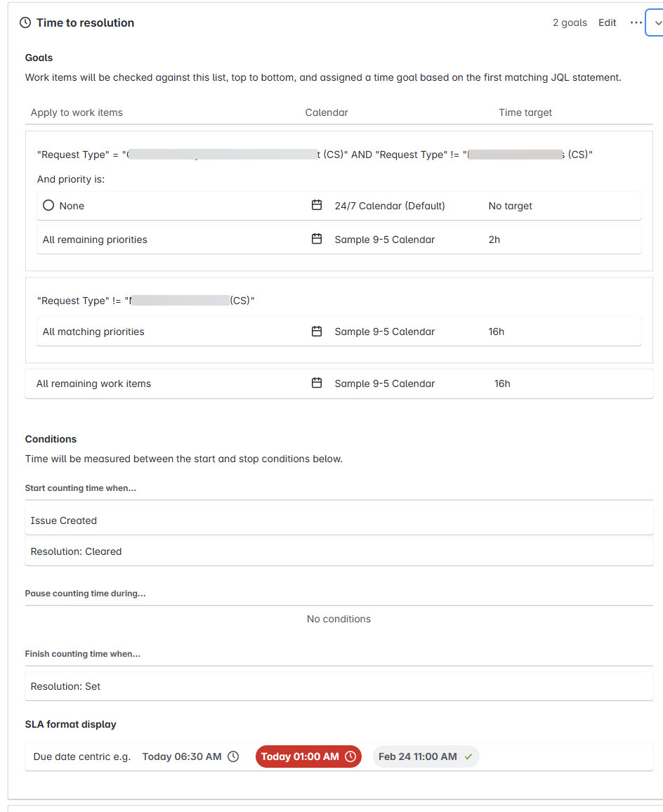663x812 pixels.
Task: Click the Due date centric e.g. label
Action: (x=82, y=757)
